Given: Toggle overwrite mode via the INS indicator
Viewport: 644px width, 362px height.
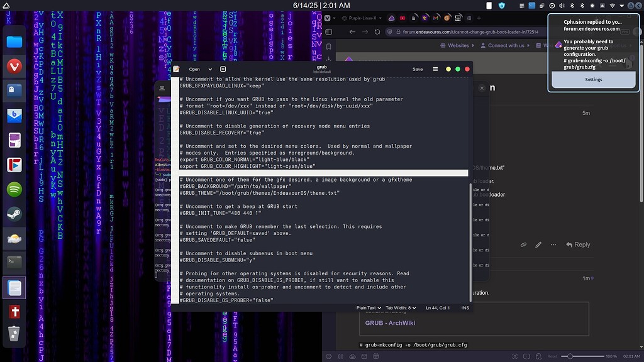Looking at the screenshot, I should (465, 308).
